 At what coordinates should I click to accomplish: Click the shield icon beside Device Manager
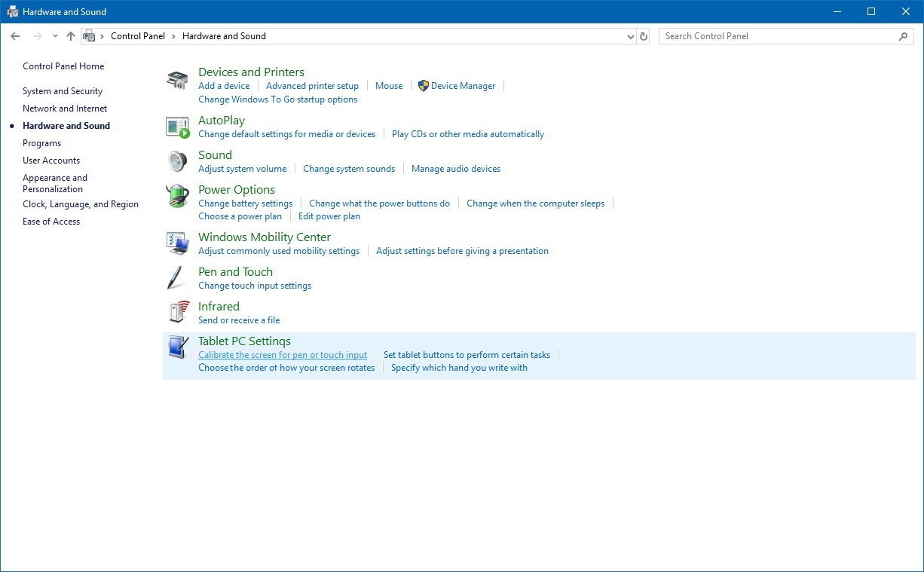point(423,86)
